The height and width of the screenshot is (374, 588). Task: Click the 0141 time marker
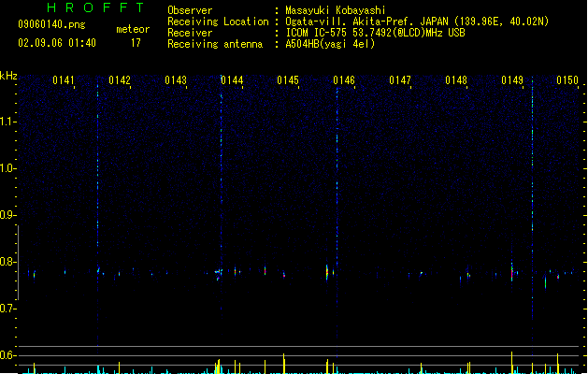click(x=64, y=80)
